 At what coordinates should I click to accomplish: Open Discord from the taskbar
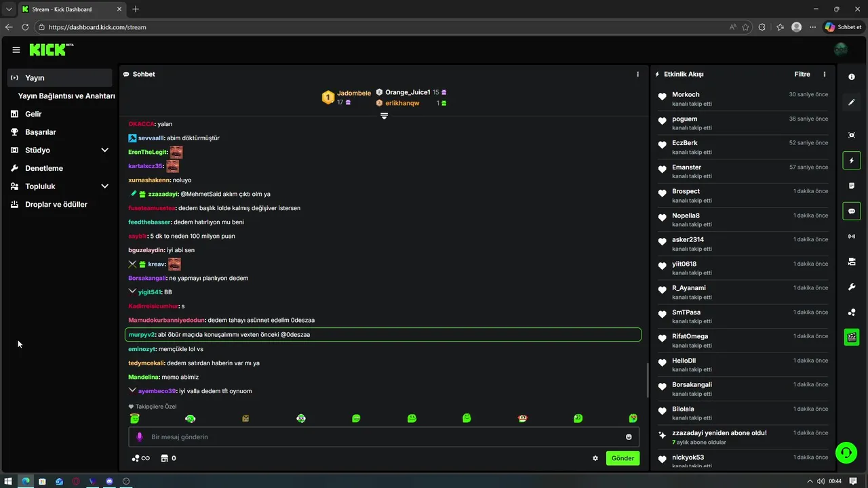click(109, 481)
